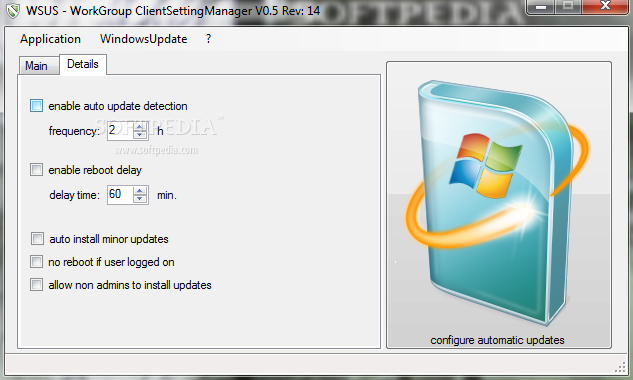The image size is (633, 380).
Task: Click the 'delay time:' label
Action: 74,195
